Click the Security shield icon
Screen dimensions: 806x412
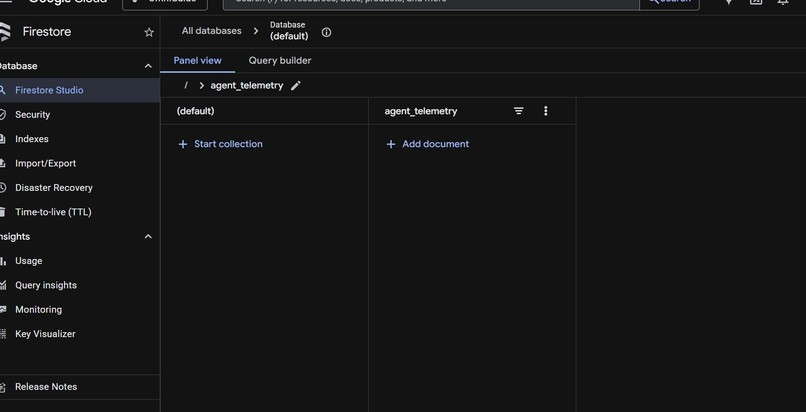tap(3, 115)
